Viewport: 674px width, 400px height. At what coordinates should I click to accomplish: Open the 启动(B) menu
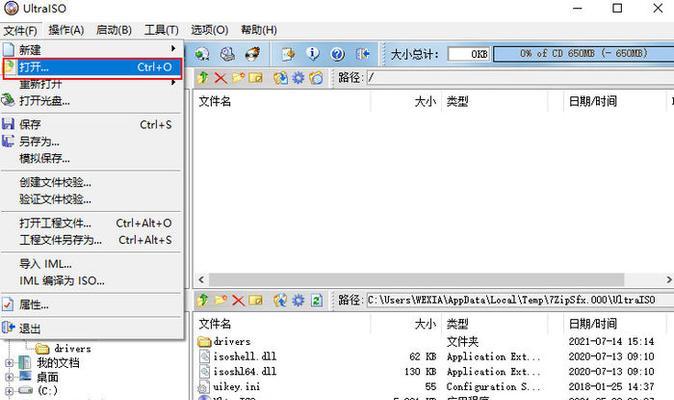tap(114, 30)
